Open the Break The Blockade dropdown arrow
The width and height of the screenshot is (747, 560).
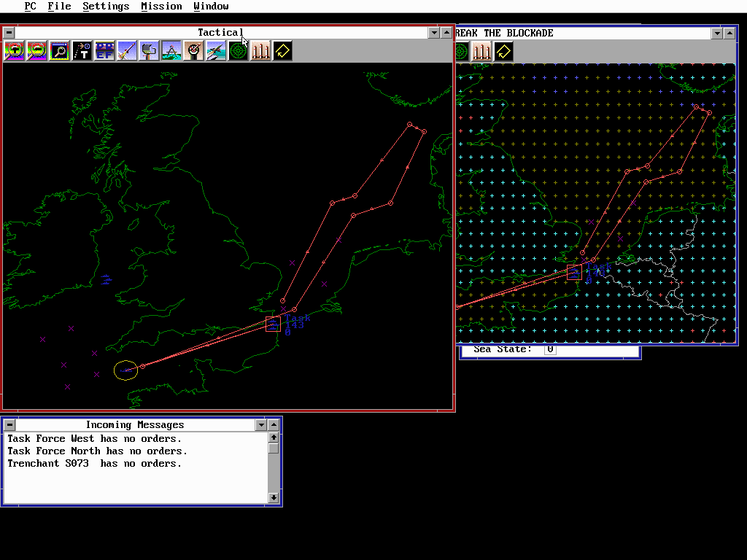click(716, 33)
